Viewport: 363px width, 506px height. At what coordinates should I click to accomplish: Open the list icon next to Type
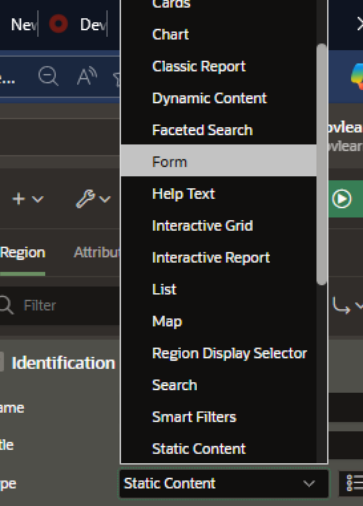coord(351,483)
